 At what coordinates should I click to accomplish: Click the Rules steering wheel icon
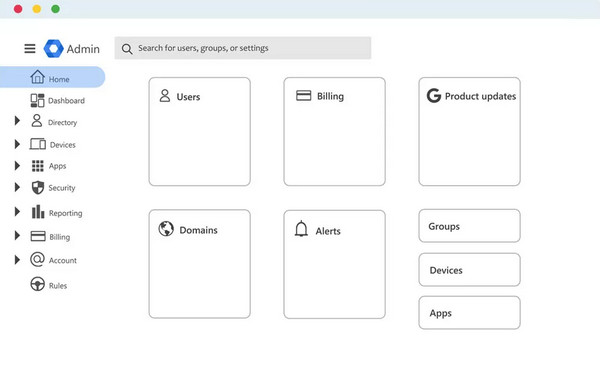click(x=38, y=284)
